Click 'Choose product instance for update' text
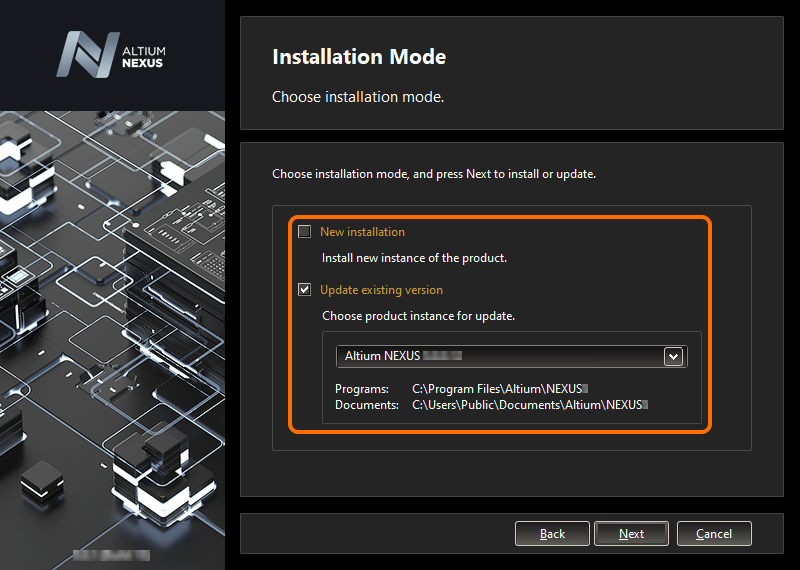 [418, 316]
